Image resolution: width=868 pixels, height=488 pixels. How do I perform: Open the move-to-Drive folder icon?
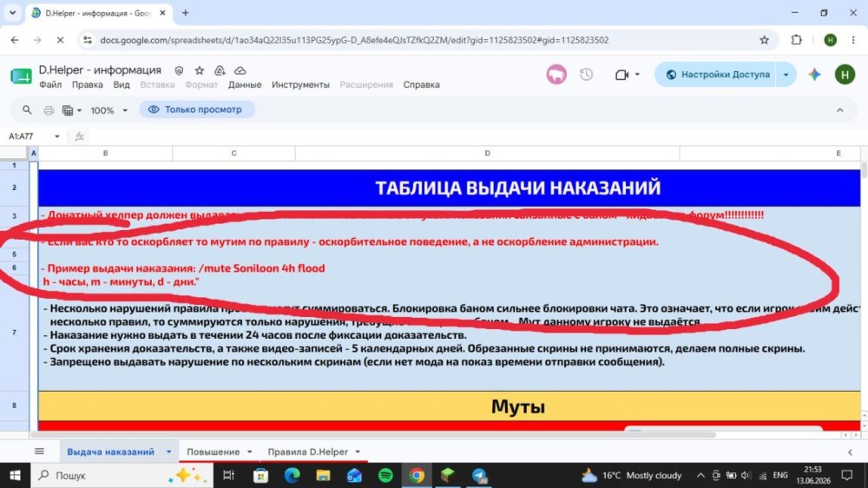[220, 70]
